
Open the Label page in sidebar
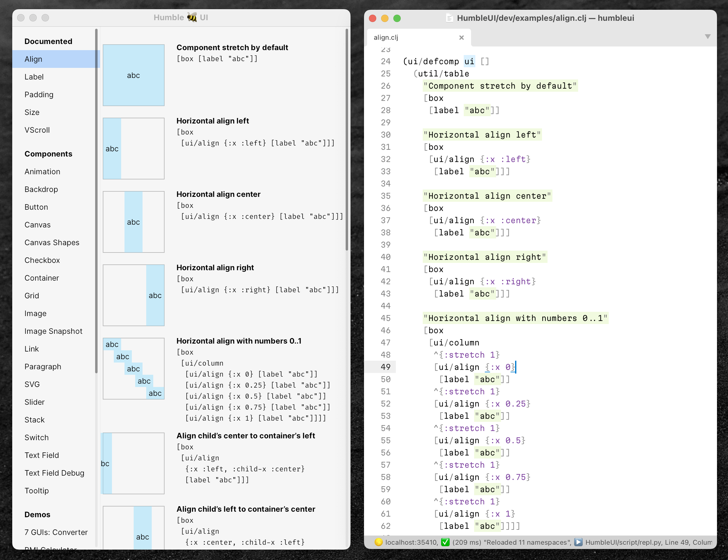34,77
